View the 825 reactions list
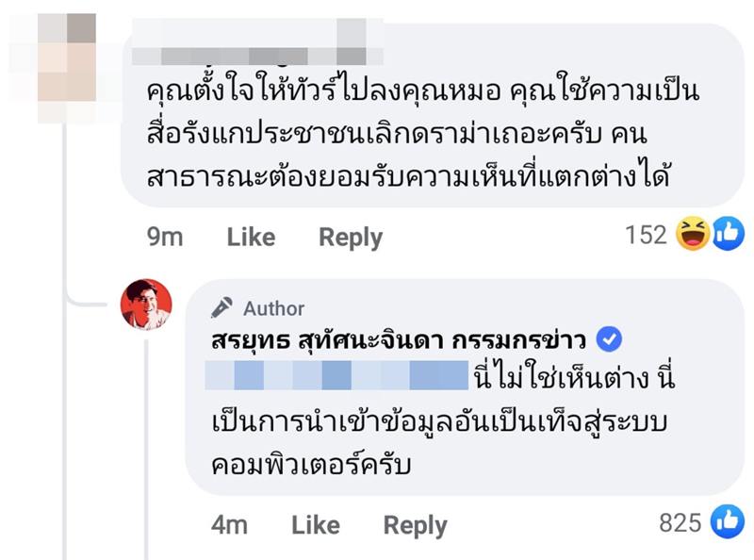Screen dimensions: 754x560 [680, 523]
